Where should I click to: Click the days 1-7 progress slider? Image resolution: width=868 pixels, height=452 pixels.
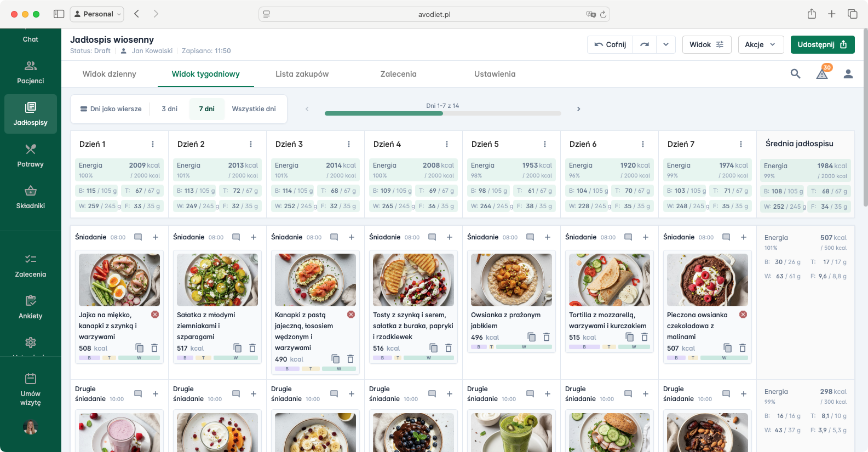(x=442, y=113)
